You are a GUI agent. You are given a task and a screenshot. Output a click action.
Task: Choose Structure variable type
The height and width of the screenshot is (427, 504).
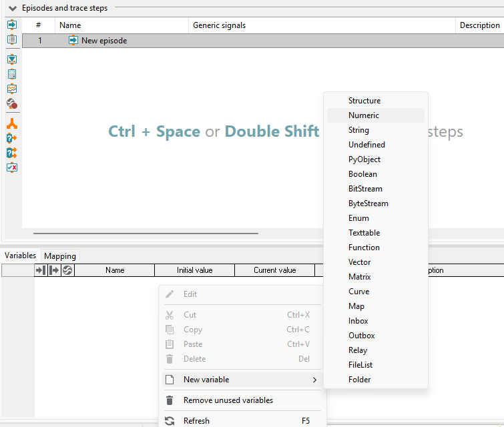(x=375, y=101)
